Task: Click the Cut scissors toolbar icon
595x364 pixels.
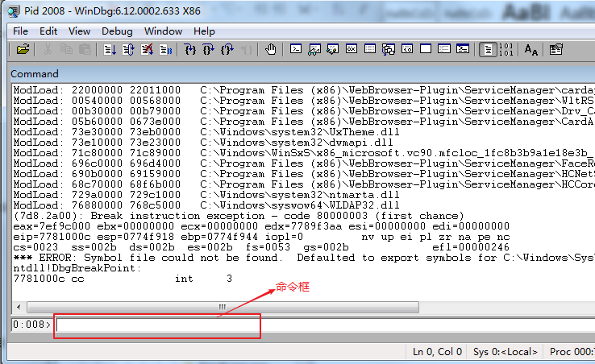Action: pyautogui.click(x=48, y=49)
